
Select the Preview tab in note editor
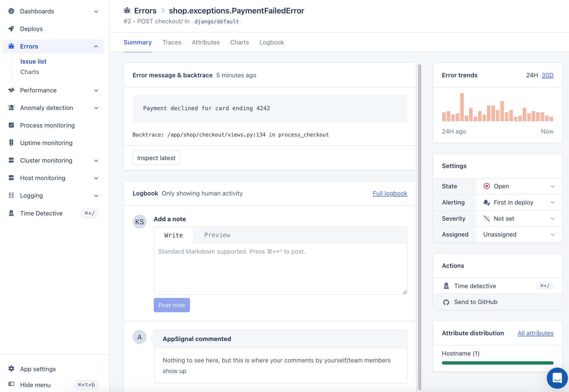coord(217,235)
